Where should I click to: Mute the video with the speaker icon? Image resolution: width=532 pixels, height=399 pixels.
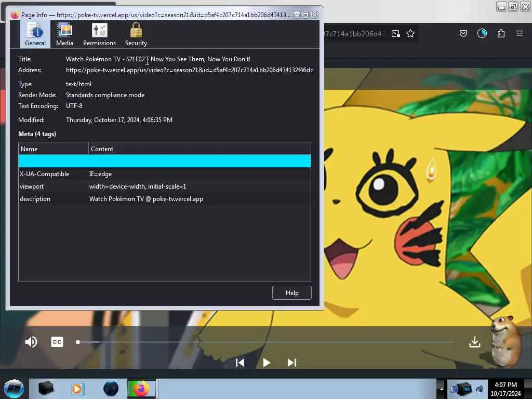[31, 342]
